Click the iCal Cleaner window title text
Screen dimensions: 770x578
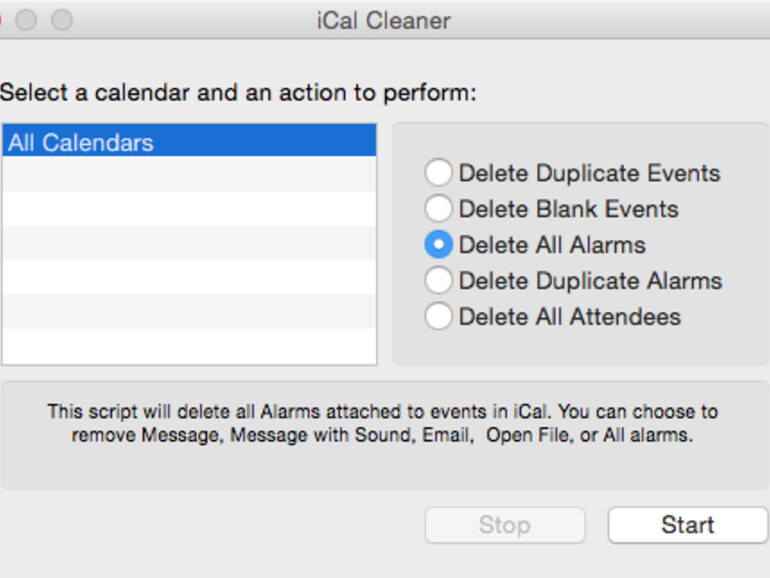tap(383, 20)
